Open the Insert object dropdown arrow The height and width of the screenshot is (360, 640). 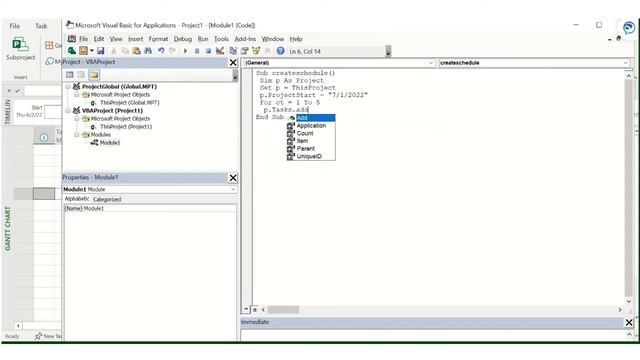(91, 51)
